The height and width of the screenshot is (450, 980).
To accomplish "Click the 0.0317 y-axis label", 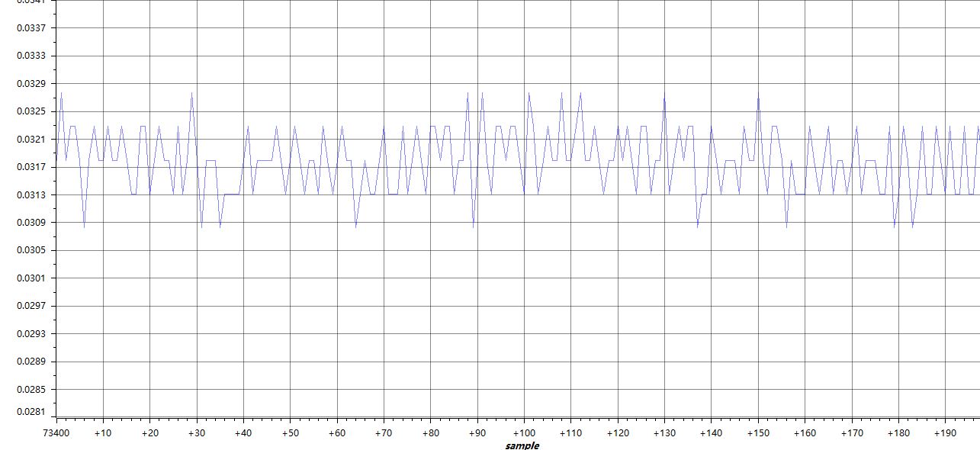I will click(x=32, y=167).
